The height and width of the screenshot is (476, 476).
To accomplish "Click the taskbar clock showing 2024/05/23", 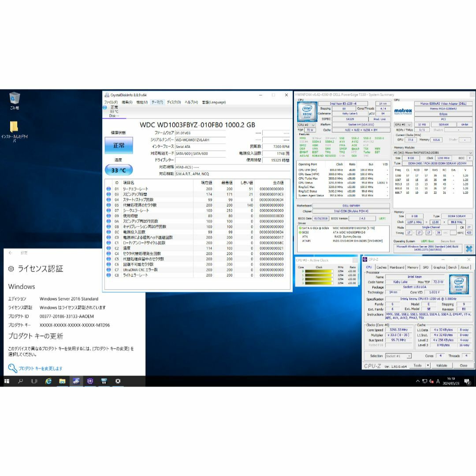I will point(451,381).
